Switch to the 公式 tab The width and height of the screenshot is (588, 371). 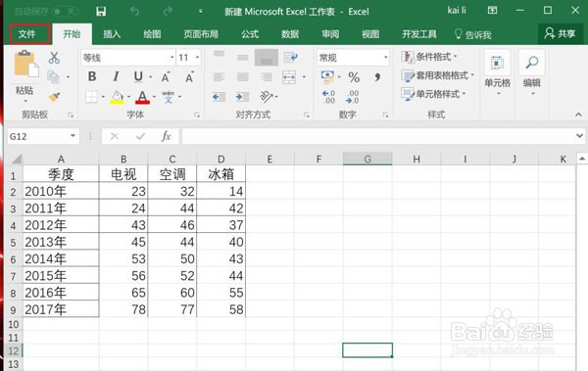[x=250, y=34]
